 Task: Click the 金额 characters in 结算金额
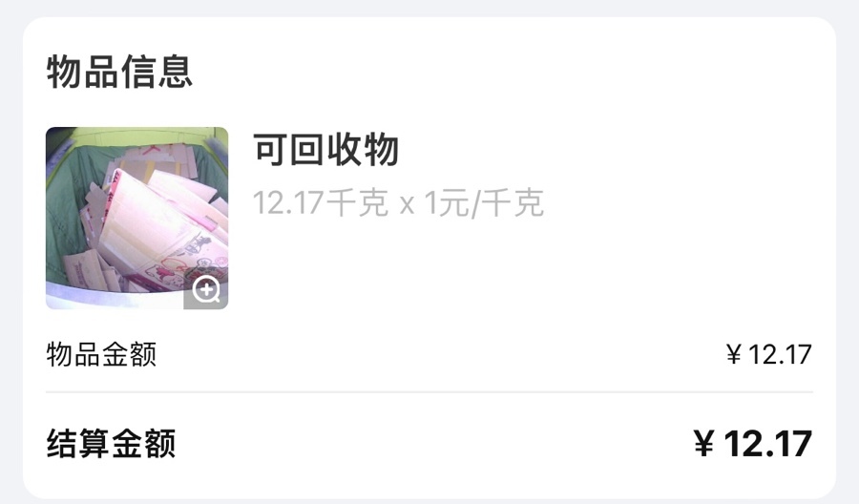[x=143, y=443]
